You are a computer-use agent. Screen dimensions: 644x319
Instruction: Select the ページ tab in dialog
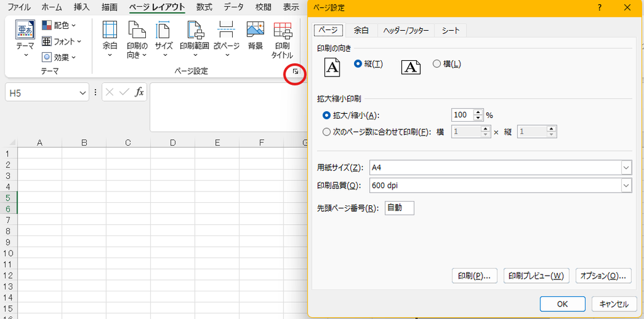tap(328, 30)
